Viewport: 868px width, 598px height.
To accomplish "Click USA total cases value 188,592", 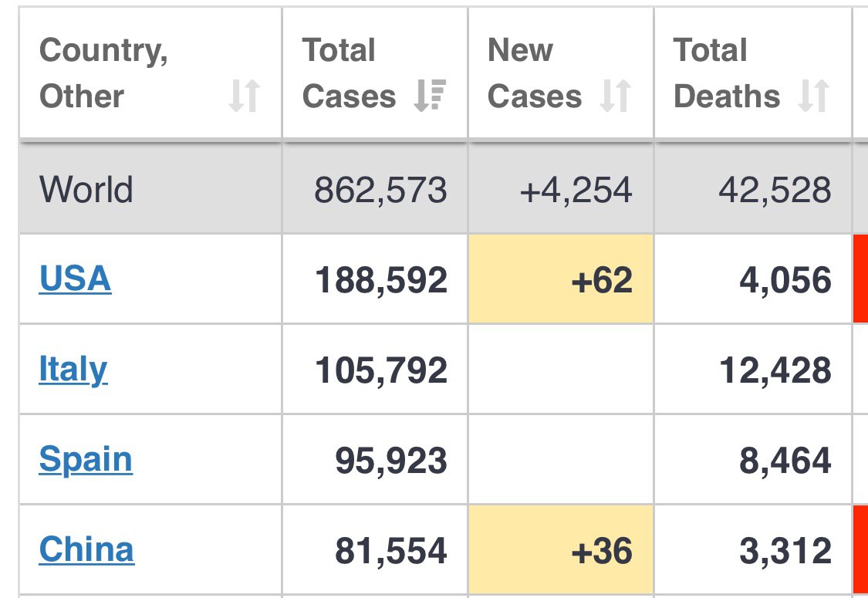I will coord(381,280).
